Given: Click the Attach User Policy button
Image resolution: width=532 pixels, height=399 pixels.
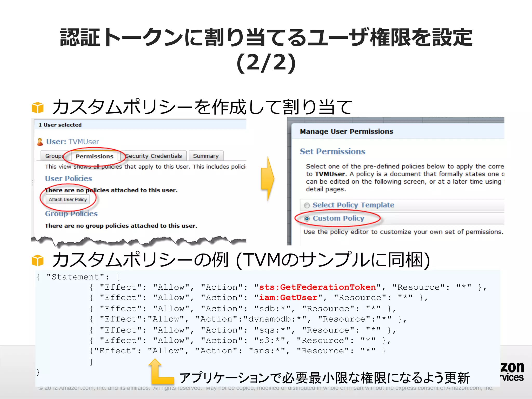Looking at the screenshot, I should coord(68,199).
